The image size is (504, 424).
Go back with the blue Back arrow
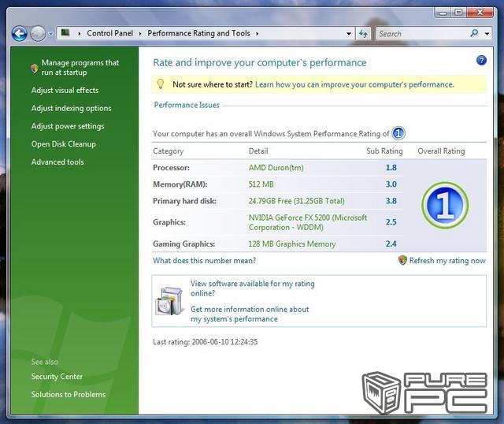click(19, 33)
